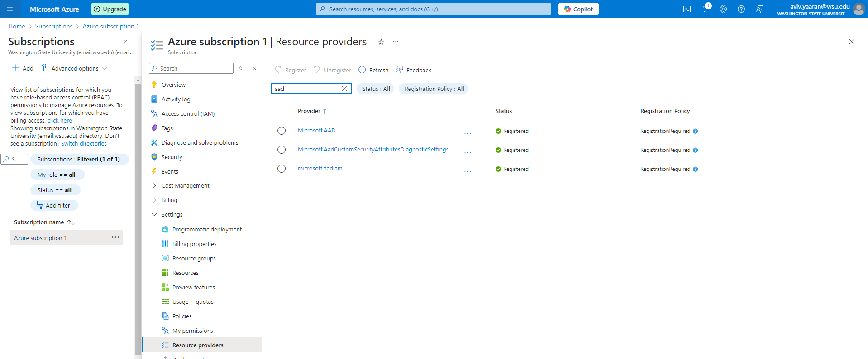The width and height of the screenshot is (868, 359).
Task: Open My role == all filter
Action: (57, 175)
